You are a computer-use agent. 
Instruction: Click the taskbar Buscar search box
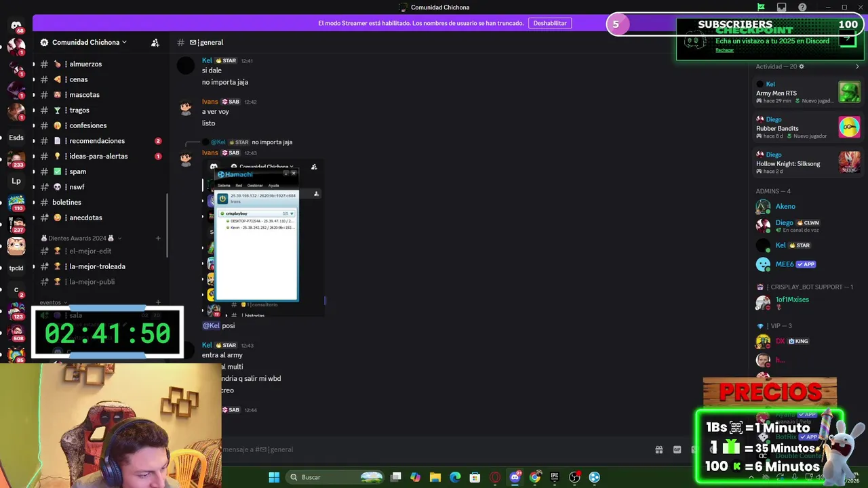pos(335,477)
